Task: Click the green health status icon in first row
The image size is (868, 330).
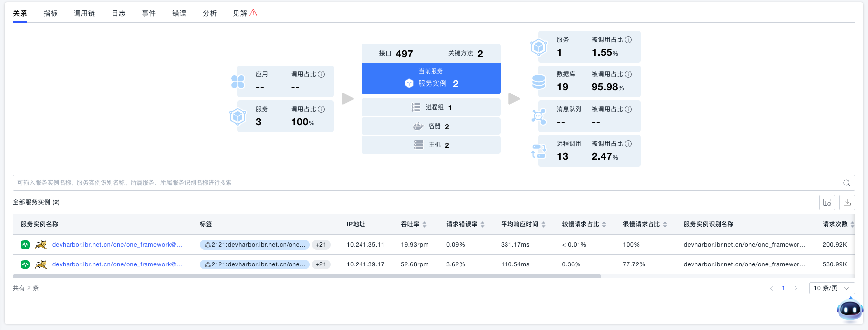Action: coord(25,245)
